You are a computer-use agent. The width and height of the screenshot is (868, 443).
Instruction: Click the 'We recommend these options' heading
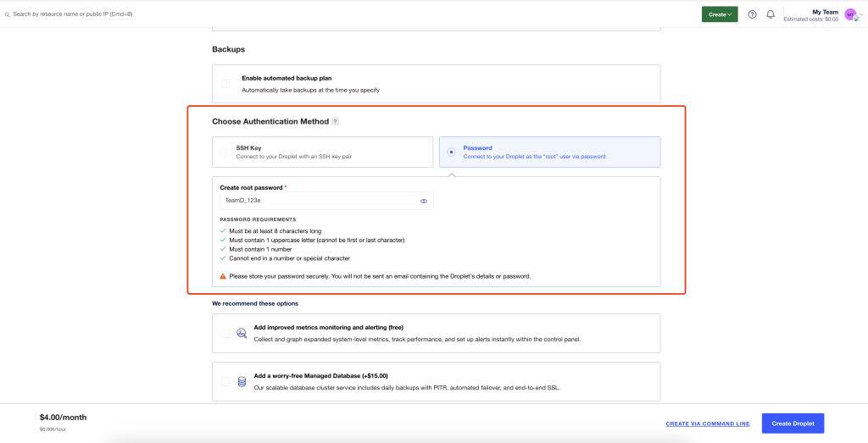(255, 303)
